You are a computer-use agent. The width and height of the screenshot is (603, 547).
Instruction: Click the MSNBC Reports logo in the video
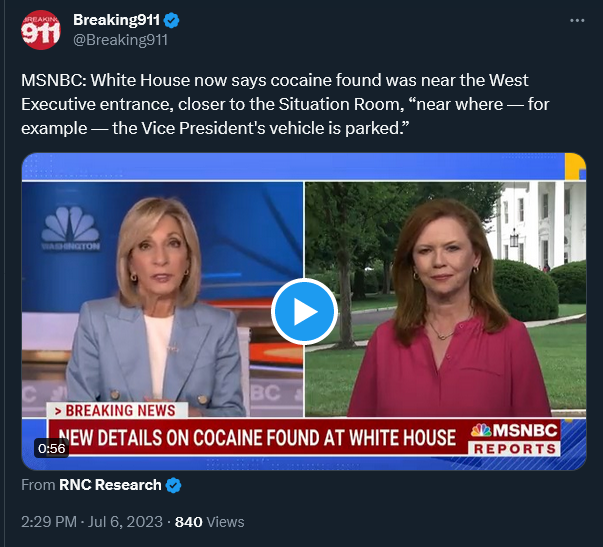coord(514,439)
